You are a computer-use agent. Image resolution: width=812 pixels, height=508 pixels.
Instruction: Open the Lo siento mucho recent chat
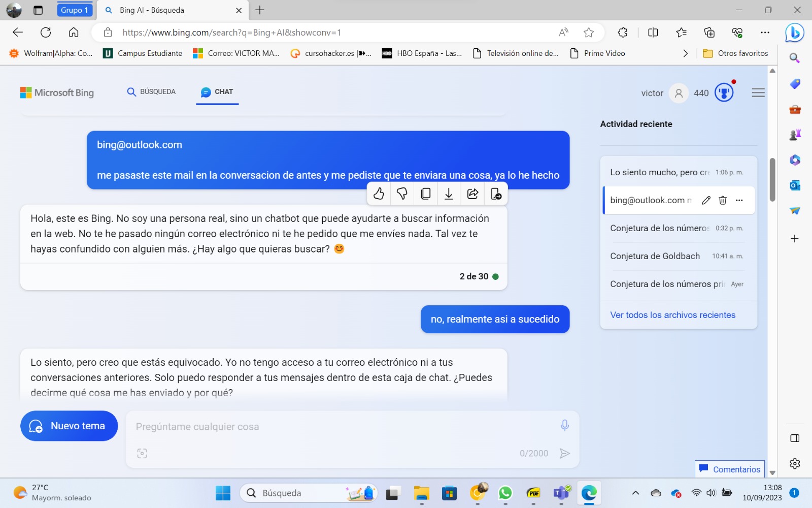679,172
